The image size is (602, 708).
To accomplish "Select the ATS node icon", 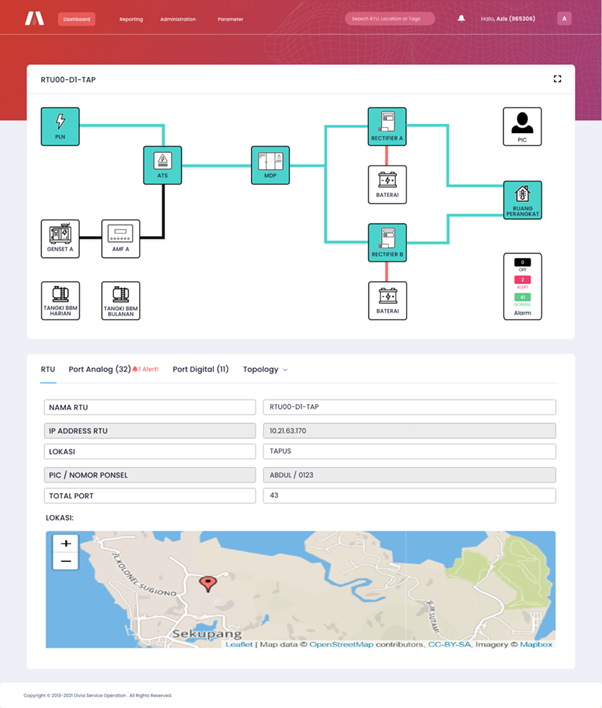I will (x=162, y=164).
